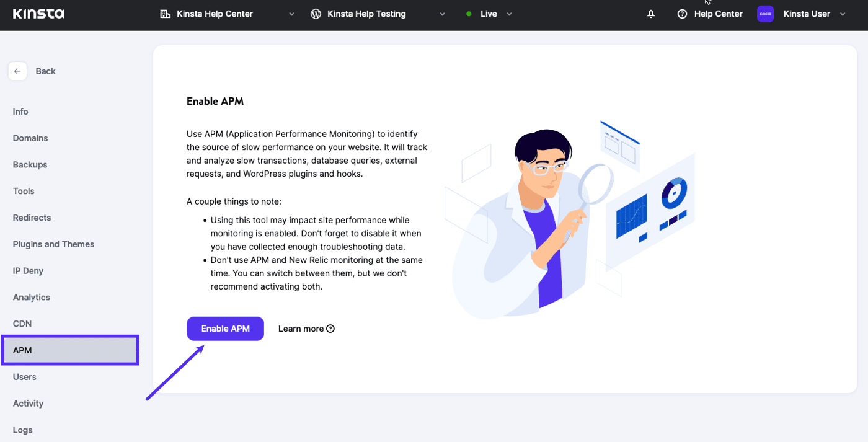Open Backups in sidebar
This screenshot has height=442, width=868.
30,165
